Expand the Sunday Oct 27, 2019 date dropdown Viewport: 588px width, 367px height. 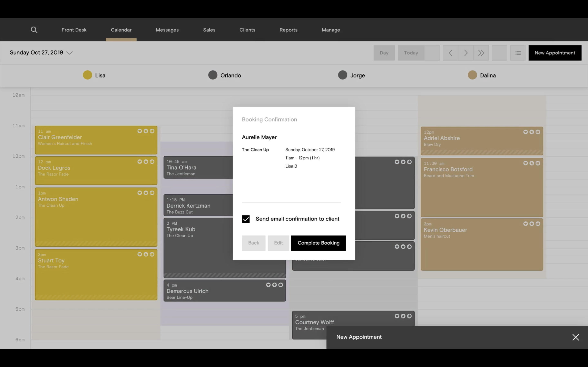coord(69,53)
